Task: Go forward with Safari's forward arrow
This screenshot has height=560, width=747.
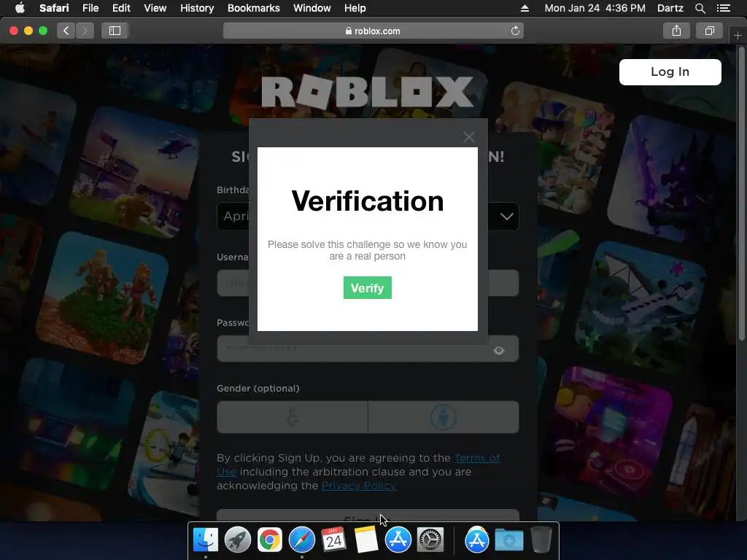Action: [85, 31]
